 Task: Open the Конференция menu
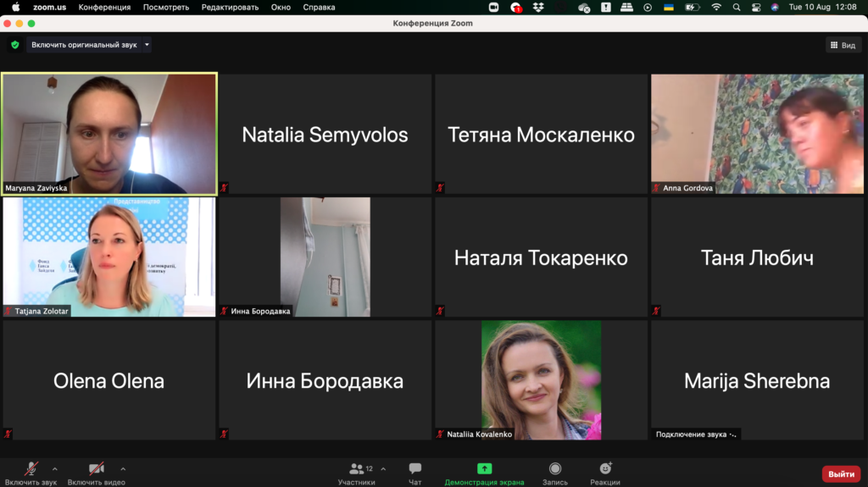[104, 8]
